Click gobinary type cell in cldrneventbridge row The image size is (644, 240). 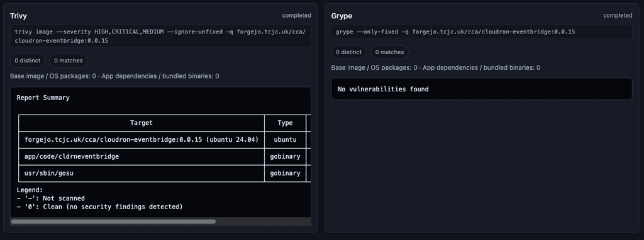285,156
